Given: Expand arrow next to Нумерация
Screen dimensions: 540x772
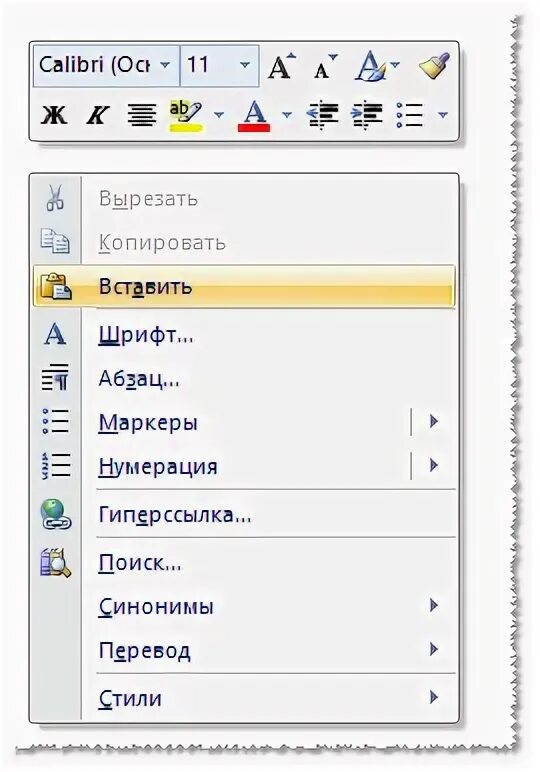Looking at the screenshot, I should 434,465.
